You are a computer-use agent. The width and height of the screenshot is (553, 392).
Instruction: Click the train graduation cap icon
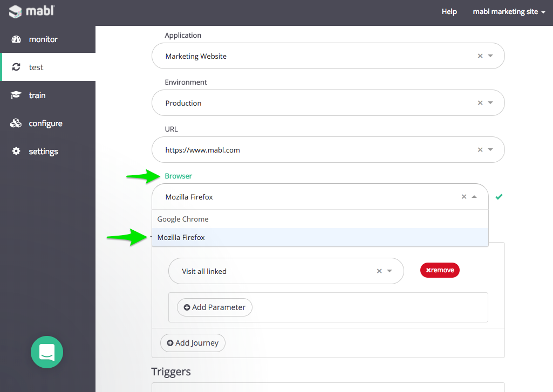[16, 95]
